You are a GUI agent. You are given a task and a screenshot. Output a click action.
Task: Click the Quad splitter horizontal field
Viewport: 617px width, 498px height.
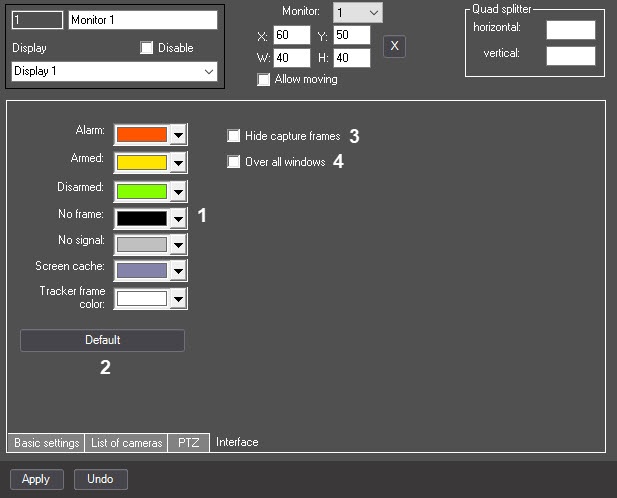click(x=571, y=30)
